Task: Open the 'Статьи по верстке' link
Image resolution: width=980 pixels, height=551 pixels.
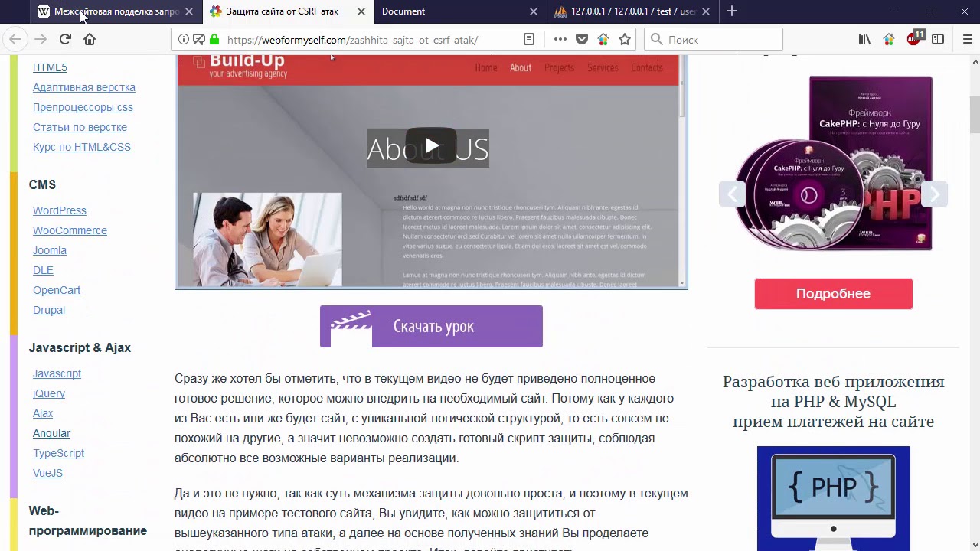Action: click(80, 127)
